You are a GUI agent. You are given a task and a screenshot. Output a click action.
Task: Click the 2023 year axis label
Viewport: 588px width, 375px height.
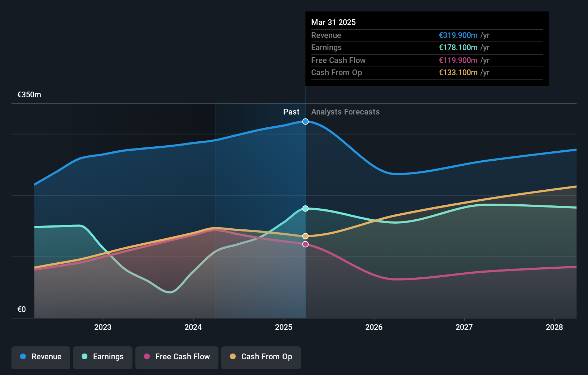point(103,327)
